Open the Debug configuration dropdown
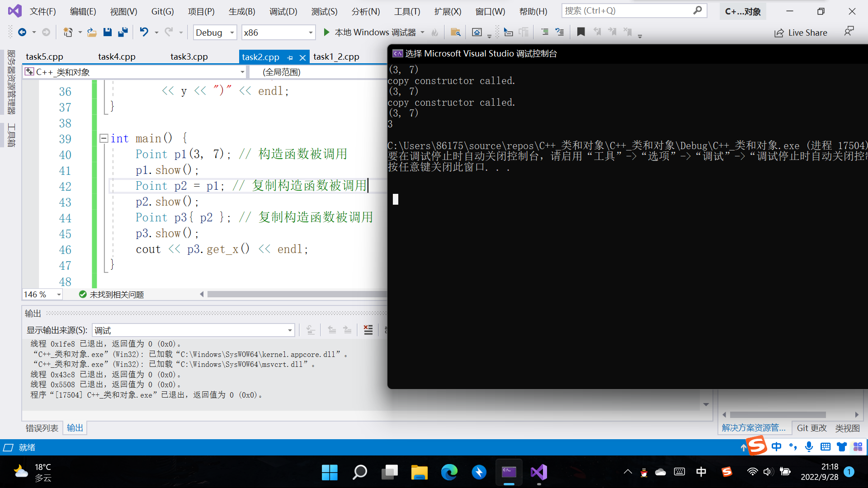The height and width of the screenshot is (488, 868). pyautogui.click(x=232, y=33)
